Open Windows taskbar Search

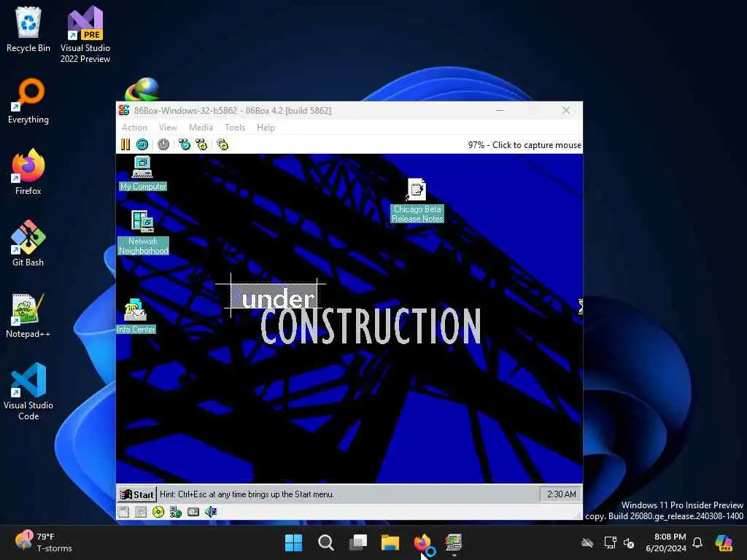[326, 542]
